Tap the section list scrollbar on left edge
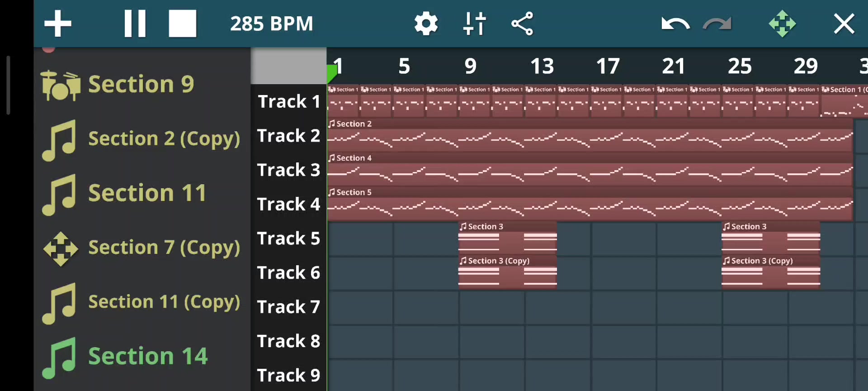The width and height of the screenshot is (868, 391). point(8,85)
